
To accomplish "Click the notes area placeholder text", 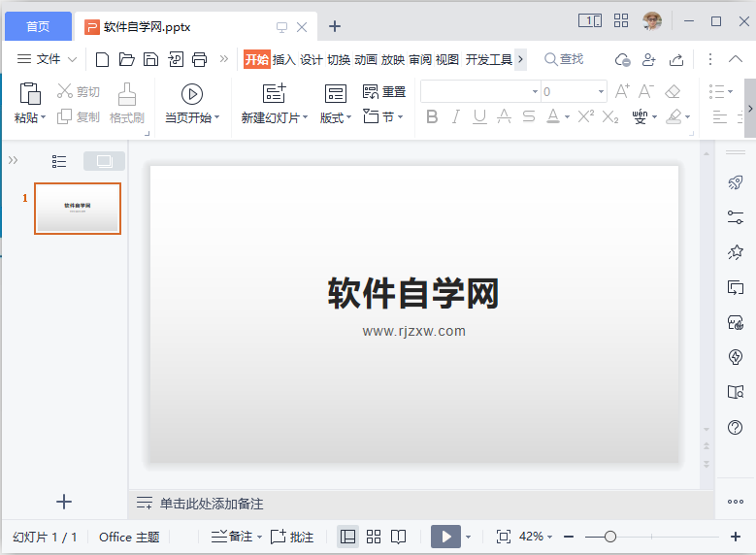I will [212, 504].
